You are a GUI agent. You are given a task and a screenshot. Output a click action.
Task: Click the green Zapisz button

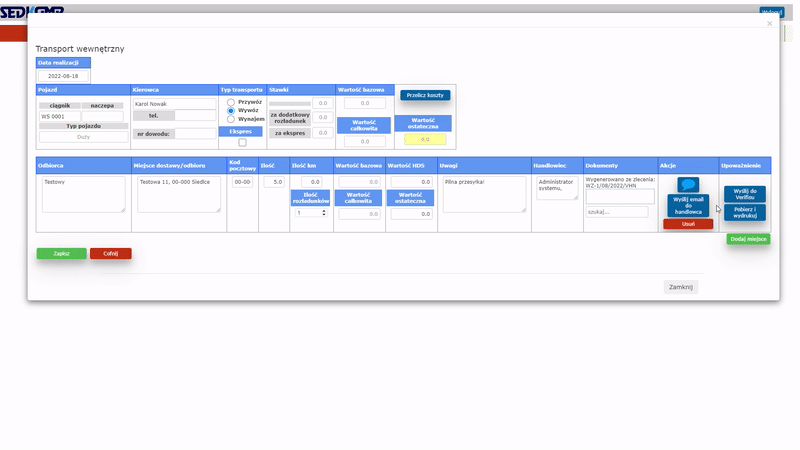(61, 254)
